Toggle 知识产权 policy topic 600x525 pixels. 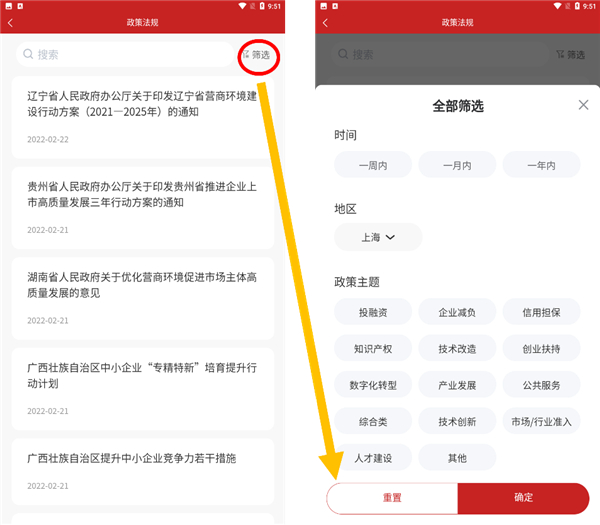tap(373, 348)
